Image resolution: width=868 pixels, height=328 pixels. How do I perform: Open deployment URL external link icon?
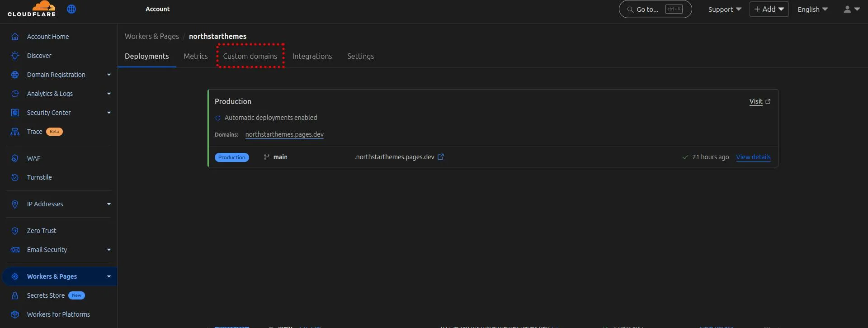(441, 157)
